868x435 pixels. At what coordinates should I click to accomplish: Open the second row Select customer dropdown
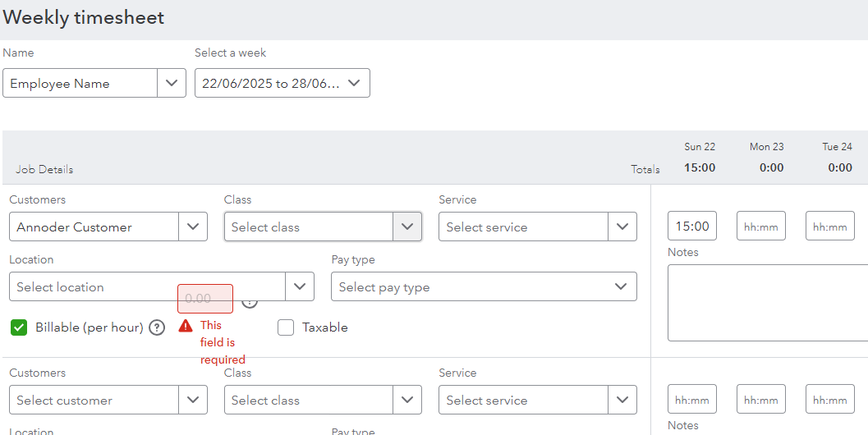[x=108, y=400]
